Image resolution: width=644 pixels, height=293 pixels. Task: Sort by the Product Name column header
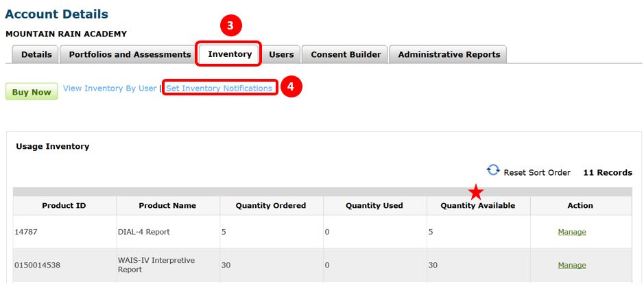click(167, 205)
